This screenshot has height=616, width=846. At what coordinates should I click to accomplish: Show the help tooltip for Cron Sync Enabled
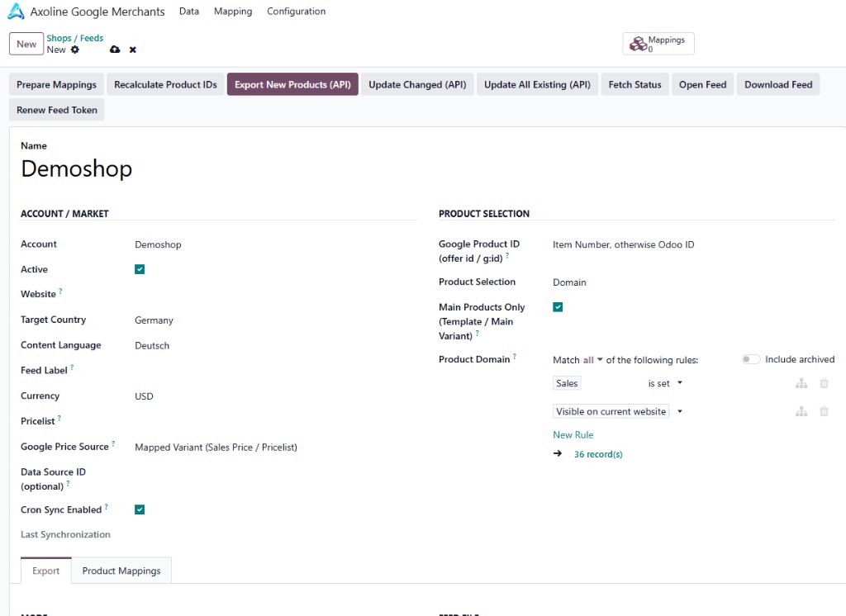[107, 506]
